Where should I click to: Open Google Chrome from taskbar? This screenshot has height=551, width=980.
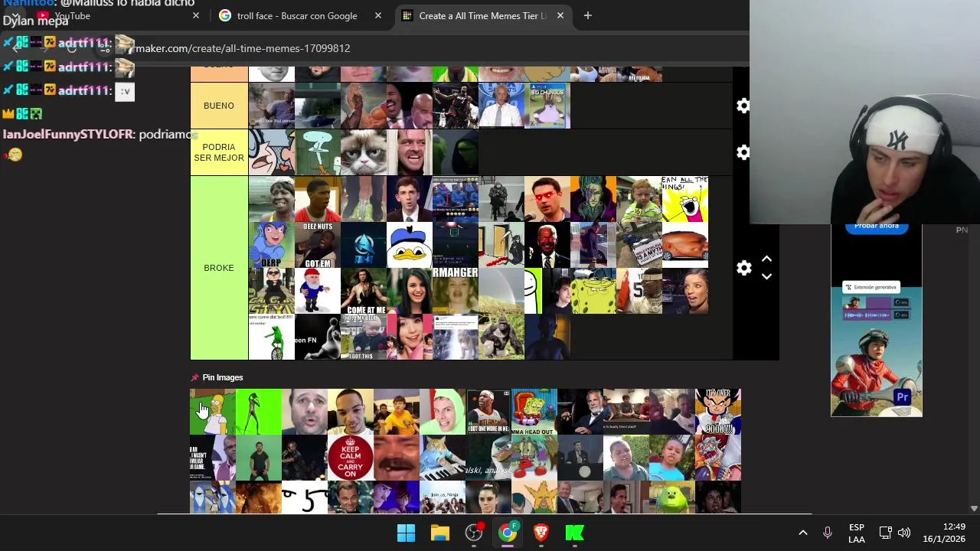coord(508,533)
